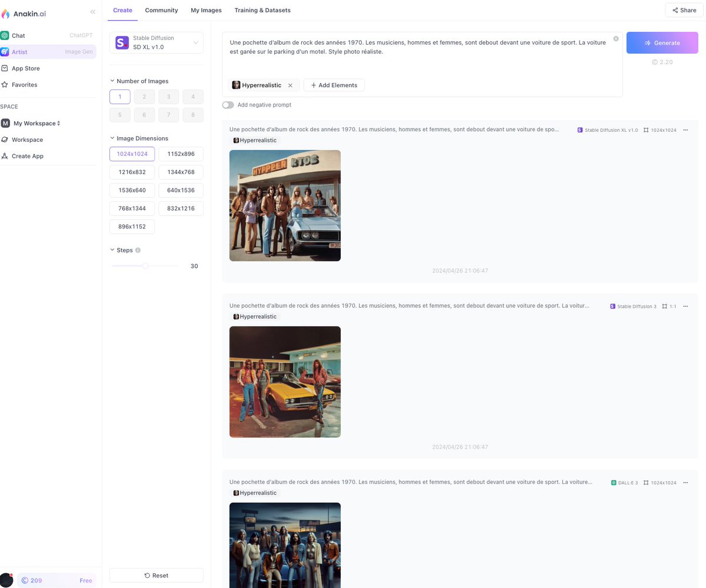Click the Stable Diffusion XL v1.0 model label
This screenshot has height=588, width=706.
pos(607,130)
